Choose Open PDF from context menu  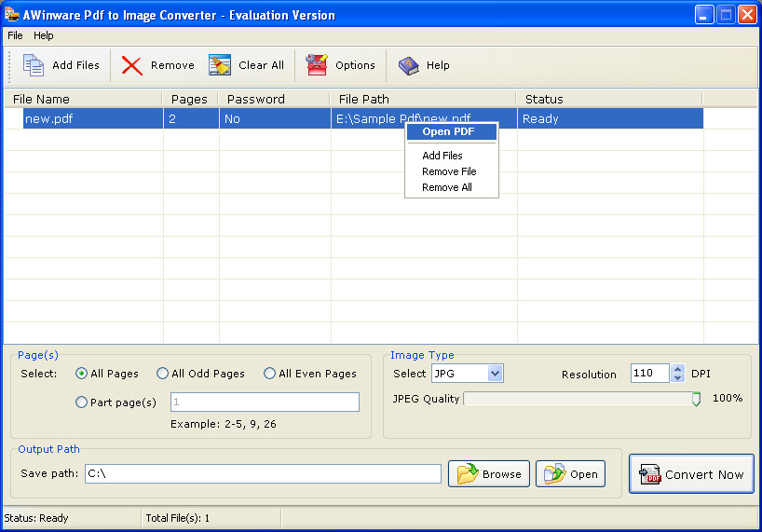click(x=452, y=131)
